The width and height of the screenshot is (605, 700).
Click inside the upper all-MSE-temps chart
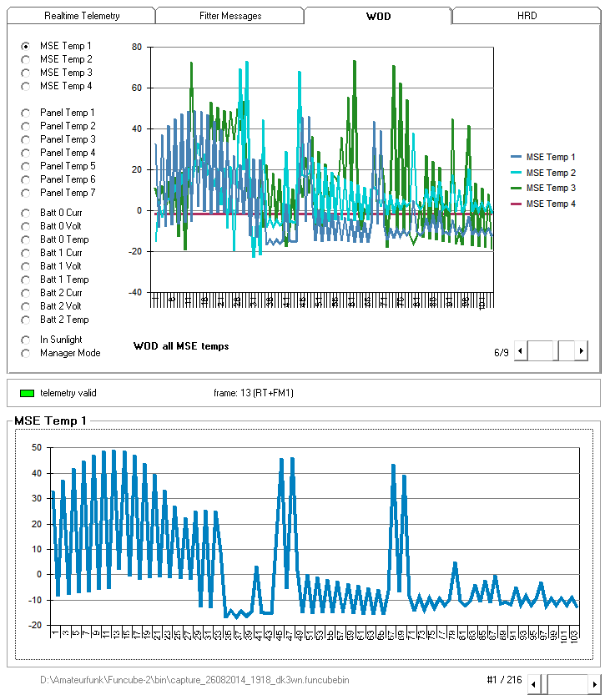[322, 169]
